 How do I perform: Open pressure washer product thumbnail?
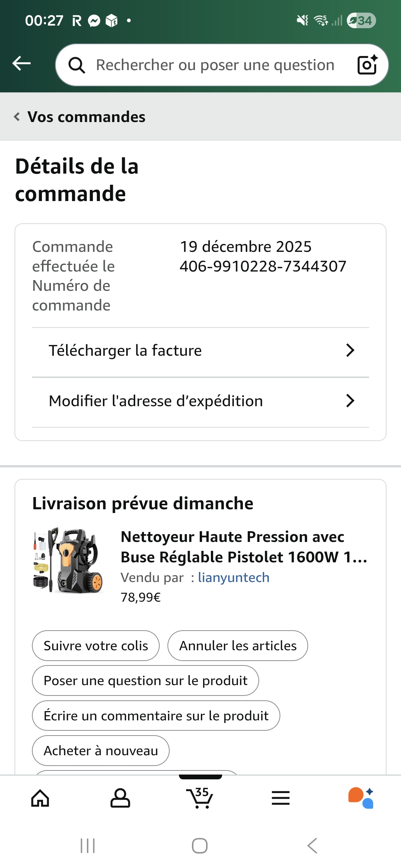point(68,560)
